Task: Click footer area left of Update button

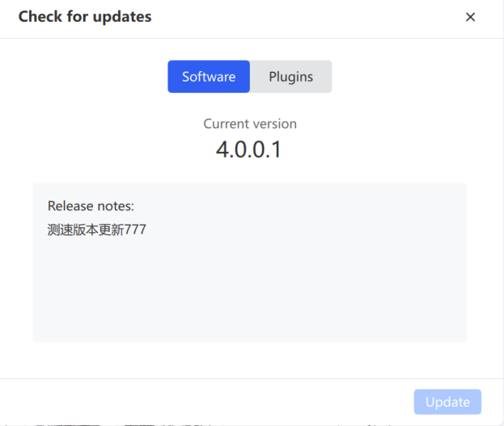Action: click(205, 402)
